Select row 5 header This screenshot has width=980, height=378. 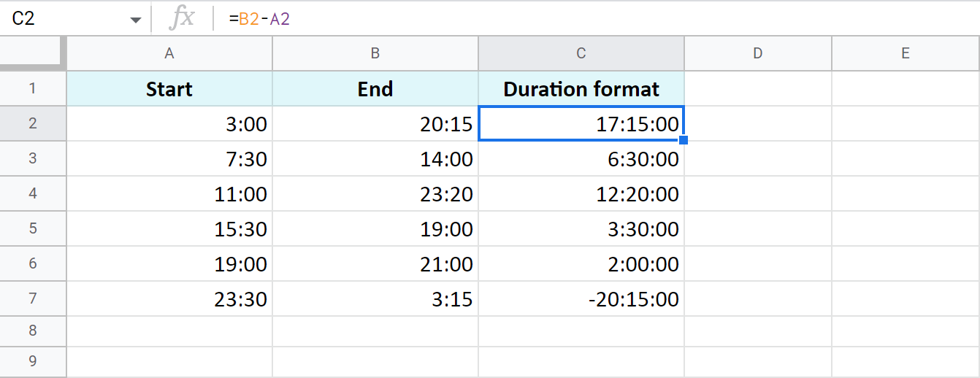pyautogui.click(x=33, y=229)
